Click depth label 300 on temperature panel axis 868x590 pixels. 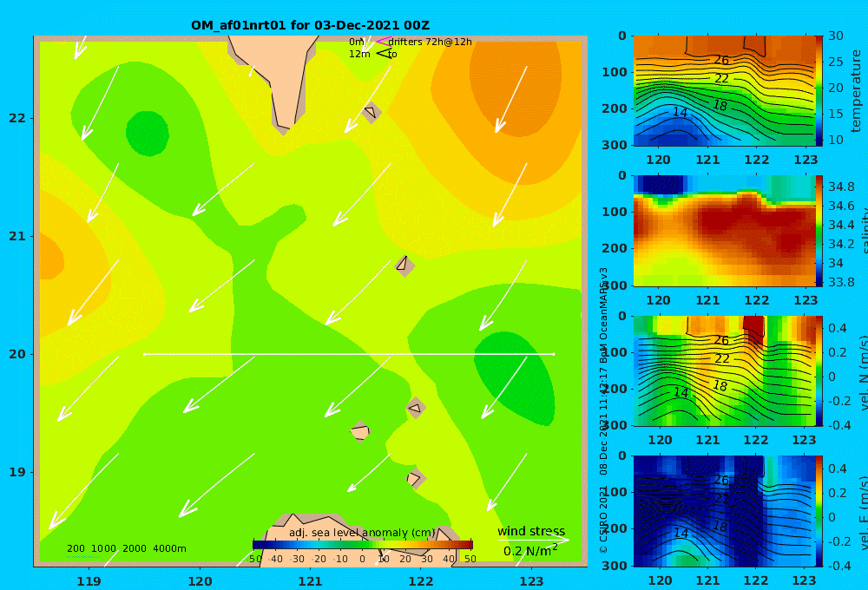615,144
